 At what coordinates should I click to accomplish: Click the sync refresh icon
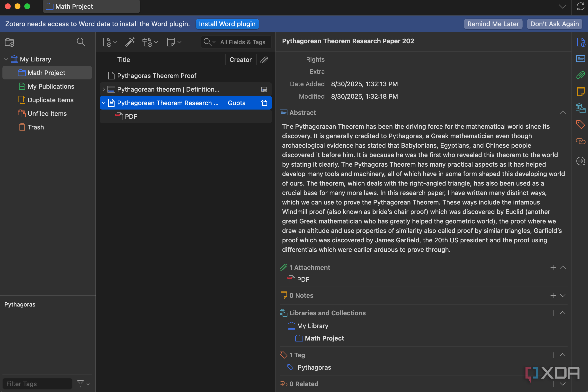580,7
